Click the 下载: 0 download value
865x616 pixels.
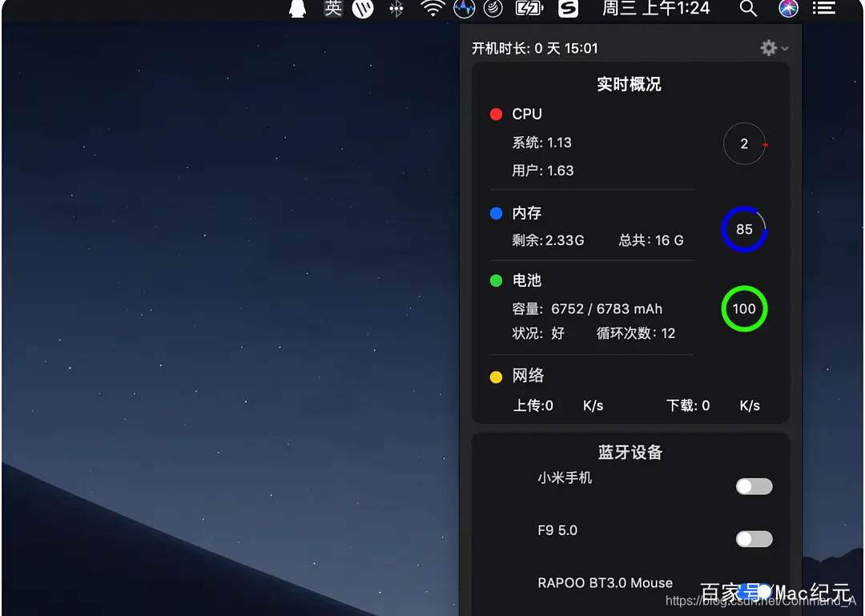(688, 405)
